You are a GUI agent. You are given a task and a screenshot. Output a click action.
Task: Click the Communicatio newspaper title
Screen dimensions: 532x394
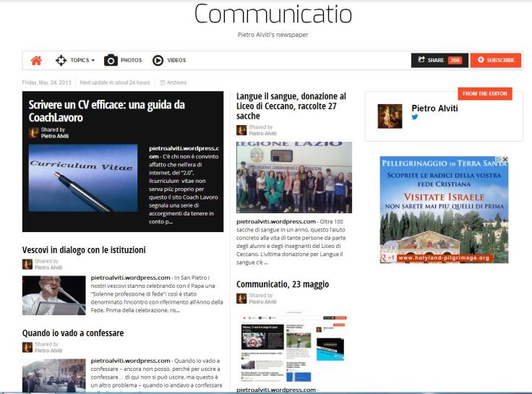tap(273, 14)
